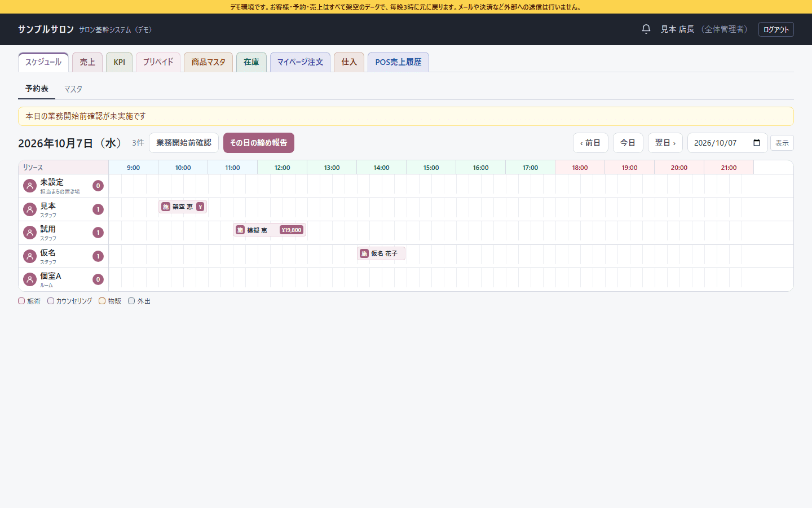812x508 pixels.
Task: Open the POS売上履歴 tab
Action: click(x=398, y=62)
